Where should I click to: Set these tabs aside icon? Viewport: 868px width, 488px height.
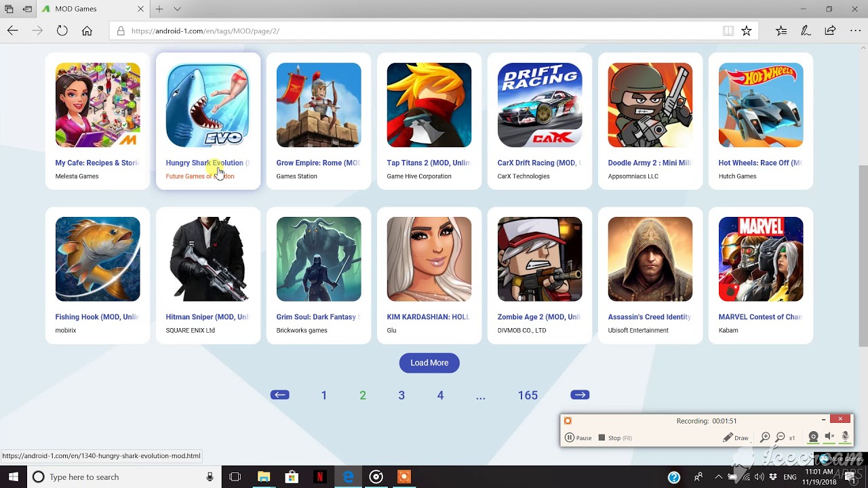(27, 9)
